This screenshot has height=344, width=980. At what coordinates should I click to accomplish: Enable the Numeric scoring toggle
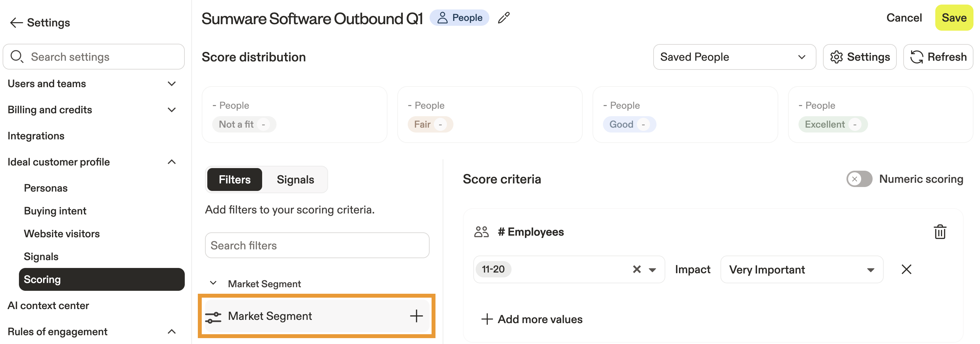click(x=859, y=179)
